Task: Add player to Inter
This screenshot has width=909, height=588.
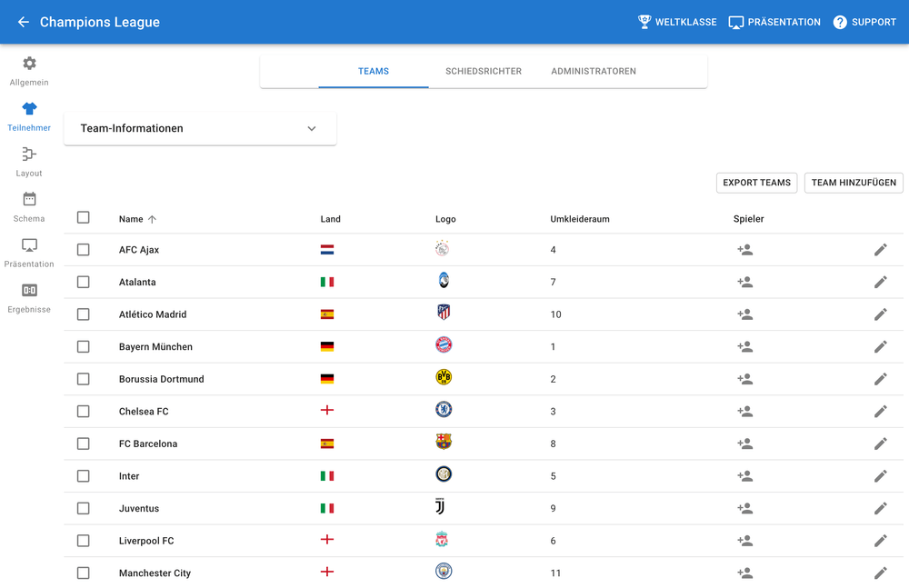Action: coord(745,476)
